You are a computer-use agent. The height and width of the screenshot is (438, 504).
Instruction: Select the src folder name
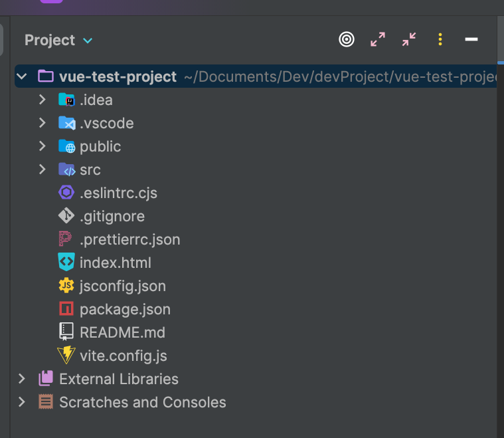click(x=90, y=170)
